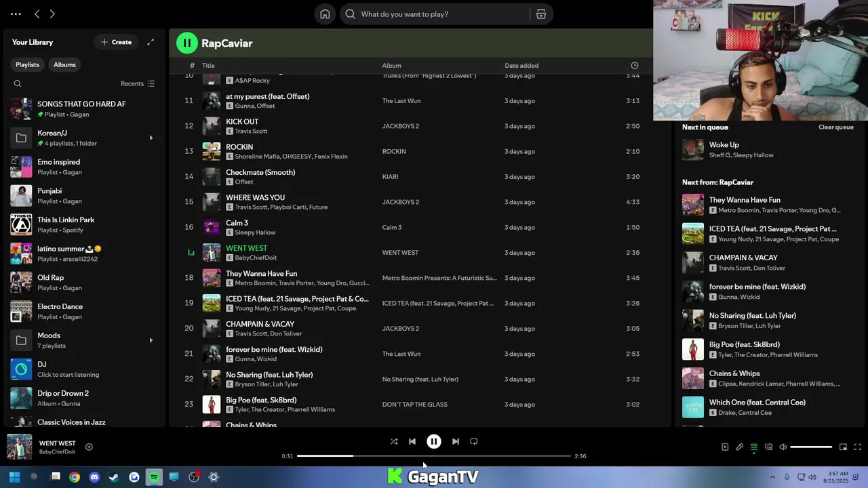Show hidden icons in system tray

click(x=772, y=477)
